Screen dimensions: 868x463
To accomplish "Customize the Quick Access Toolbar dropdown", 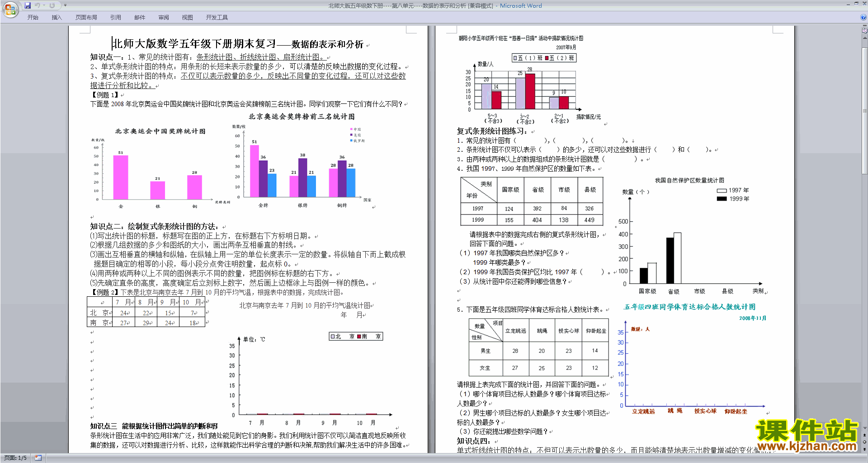I will tap(65, 5).
